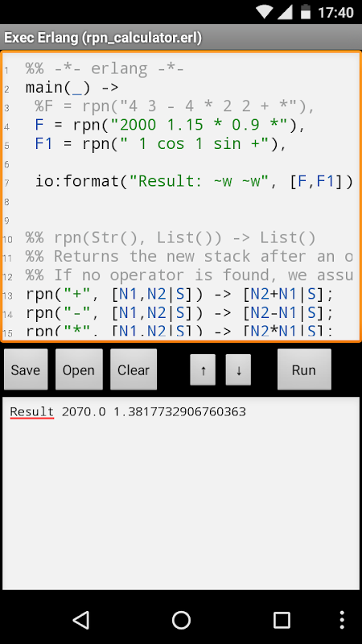This screenshot has width=362, height=644.
Task: Click the 'F1 = rpn(" 1 cos 1 sin +")' line
Action: (160, 144)
